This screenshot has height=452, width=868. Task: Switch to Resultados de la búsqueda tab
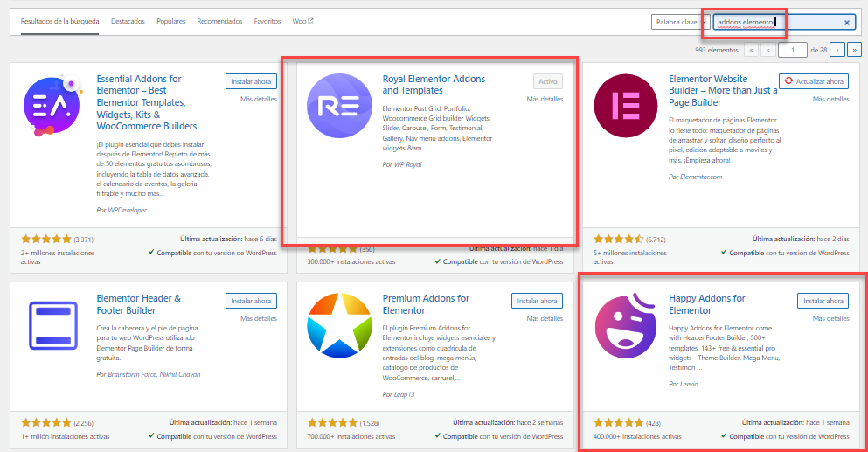[x=59, y=21]
